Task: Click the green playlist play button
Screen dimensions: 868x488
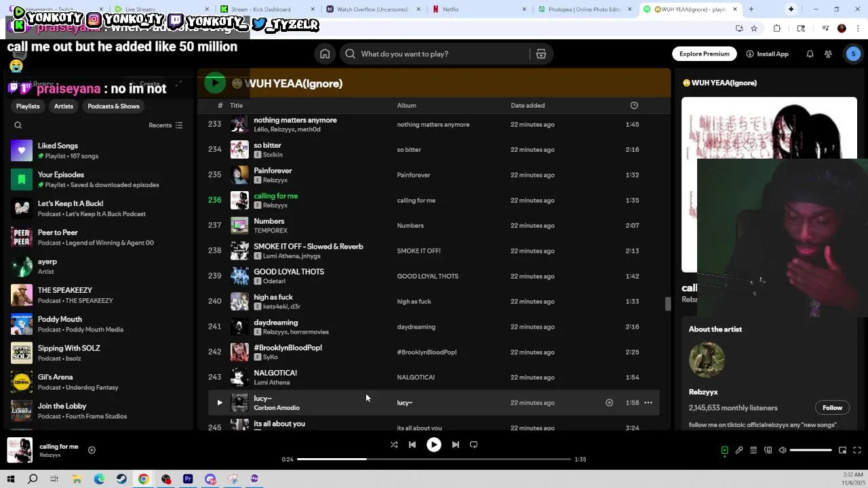Action: (215, 83)
